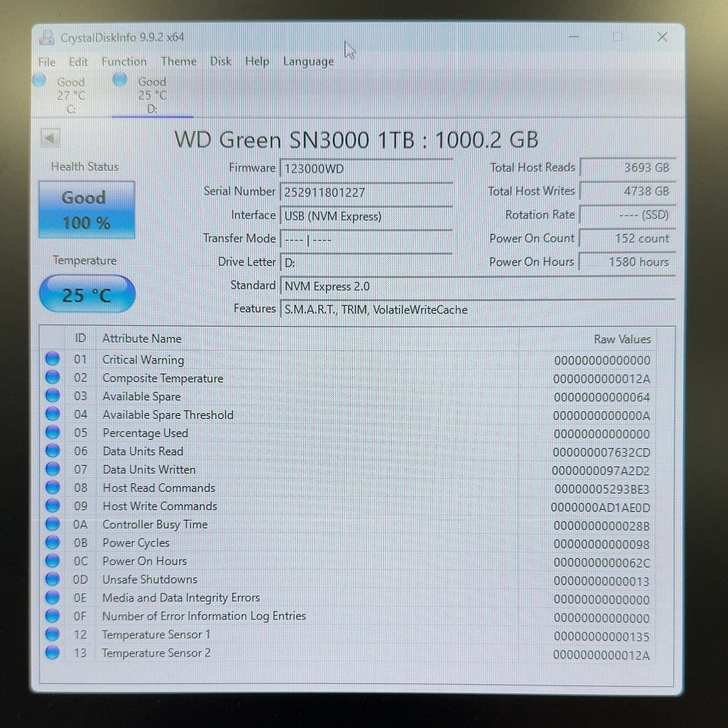Image resolution: width=728 pixels, height=728 pixels.
Task: Click the Transfer Mode field
Action: pyautogui.click(x=366, y=240)
